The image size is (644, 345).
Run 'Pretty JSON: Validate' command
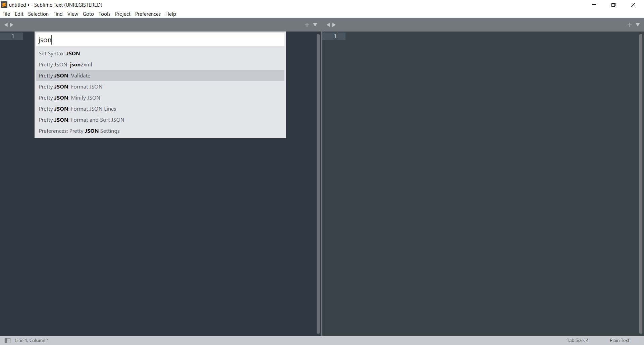click(160, 76)
